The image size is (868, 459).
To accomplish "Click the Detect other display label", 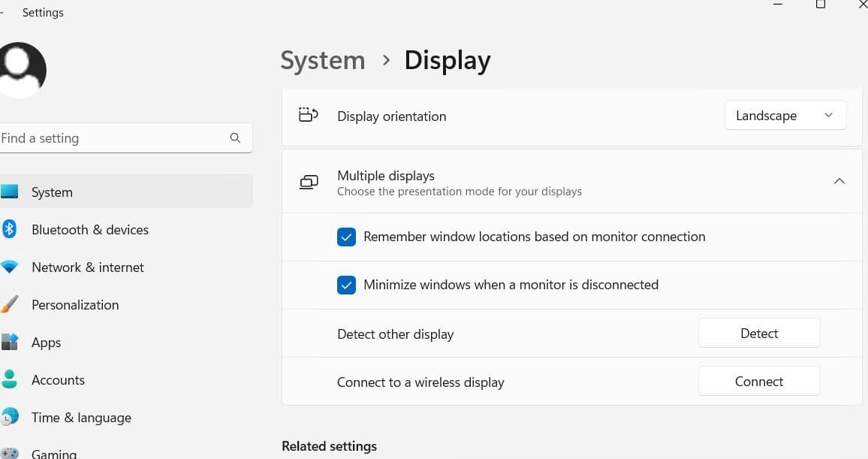I will 395,334.
